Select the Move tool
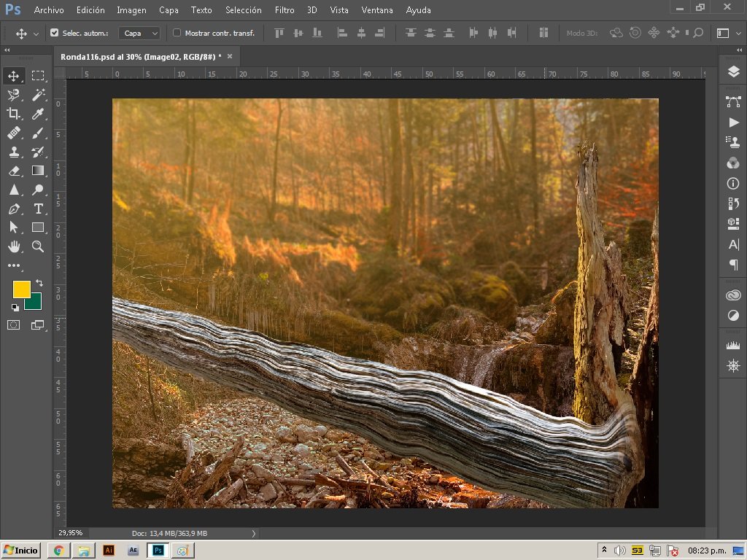 pyautogui.click(x=13, y=76)
